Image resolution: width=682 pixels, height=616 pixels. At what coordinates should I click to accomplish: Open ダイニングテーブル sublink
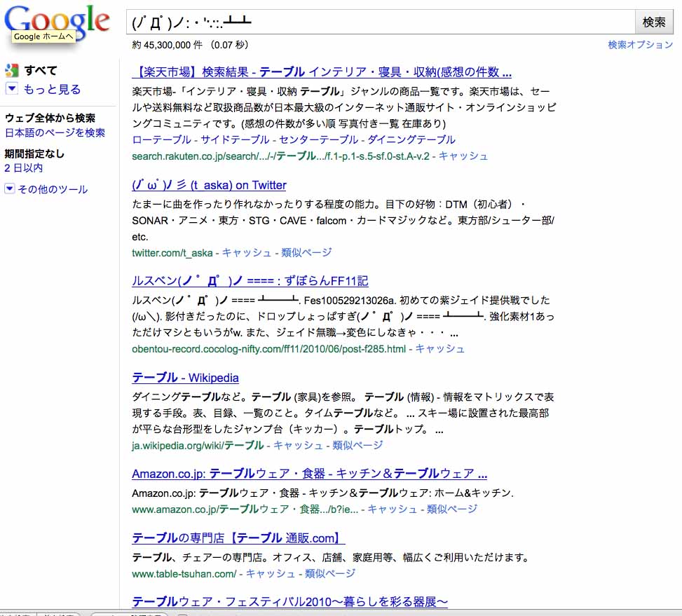[x=411, y=139]
